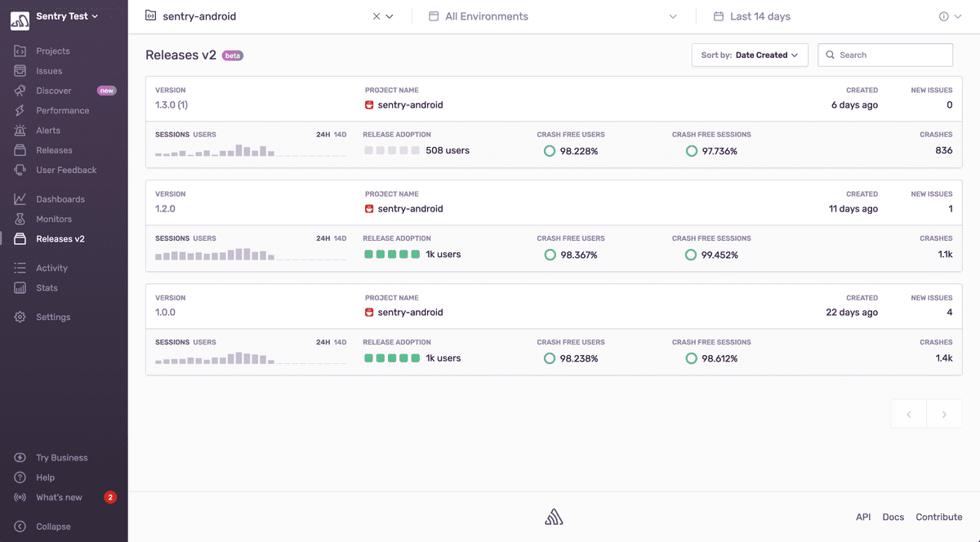Open Settings page
Image resolution: width=980 pixels, height=542 pixels.
[53, 317]
